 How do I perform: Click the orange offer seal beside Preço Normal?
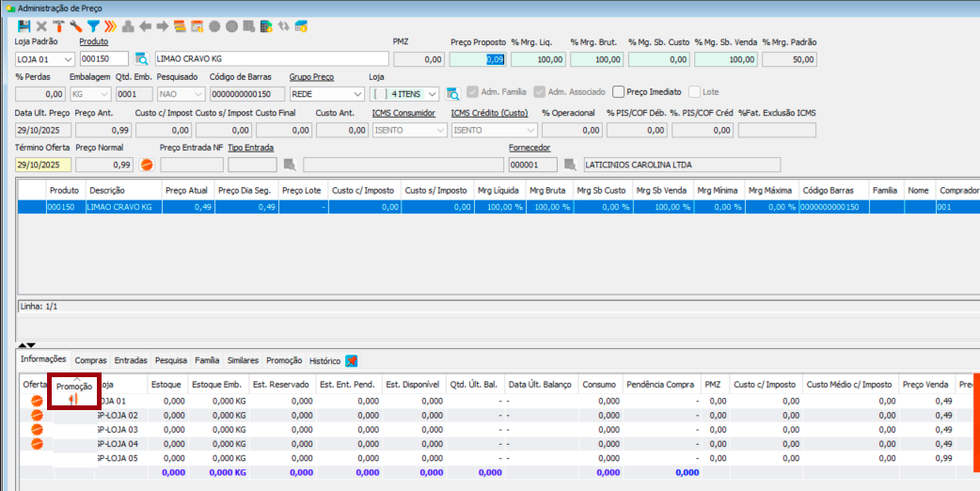(x=147, y=165)
